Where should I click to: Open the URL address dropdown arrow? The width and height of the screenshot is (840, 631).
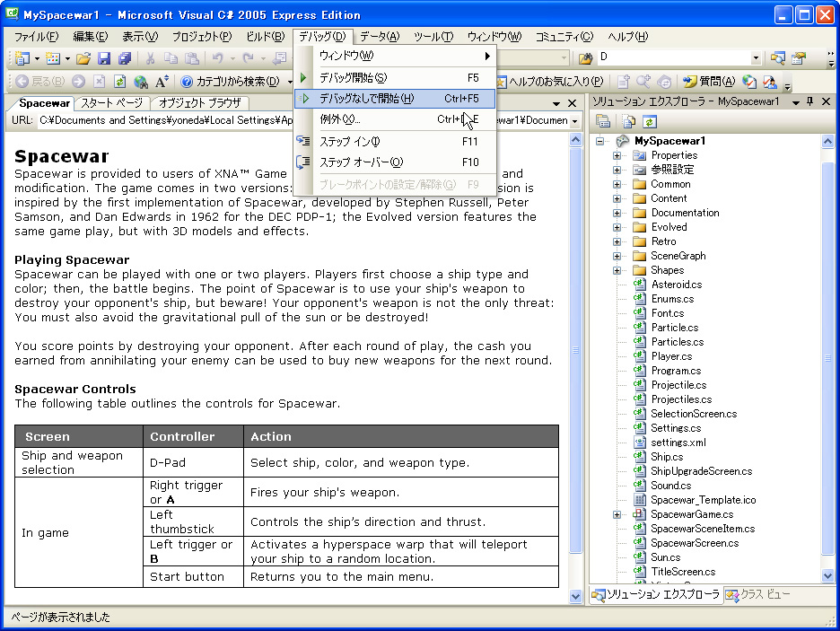(574, 120)
